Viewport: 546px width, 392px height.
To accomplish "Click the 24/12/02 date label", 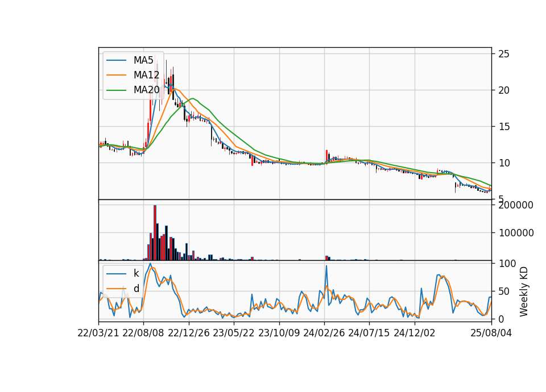I will (415, 333).
